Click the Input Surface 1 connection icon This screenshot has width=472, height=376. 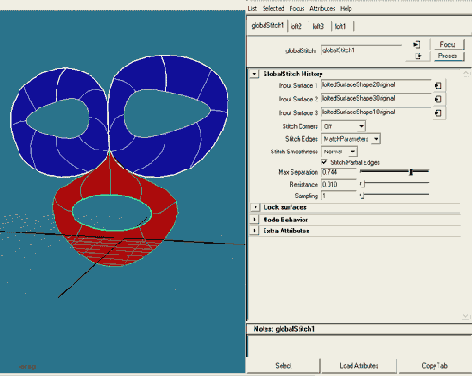438,86
